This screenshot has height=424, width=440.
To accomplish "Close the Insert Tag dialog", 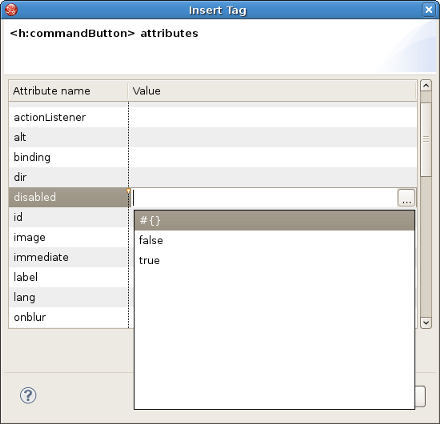I will 429,10.
